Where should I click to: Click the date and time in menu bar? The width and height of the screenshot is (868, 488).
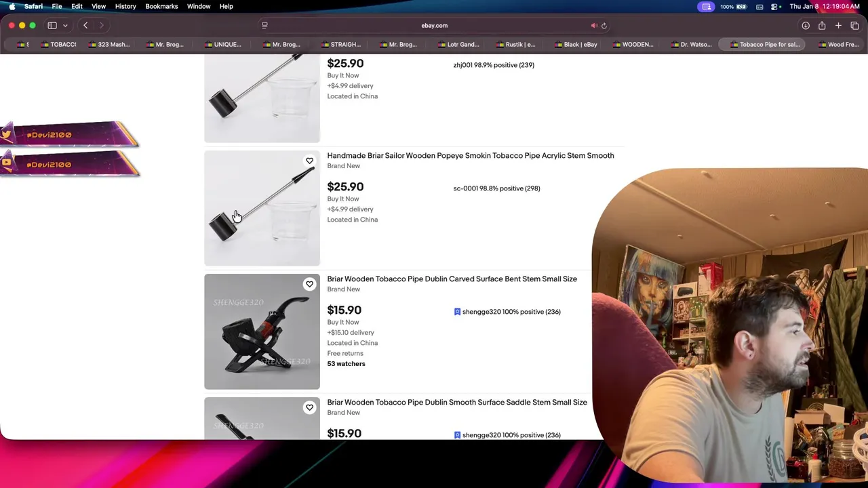(825, 7)
